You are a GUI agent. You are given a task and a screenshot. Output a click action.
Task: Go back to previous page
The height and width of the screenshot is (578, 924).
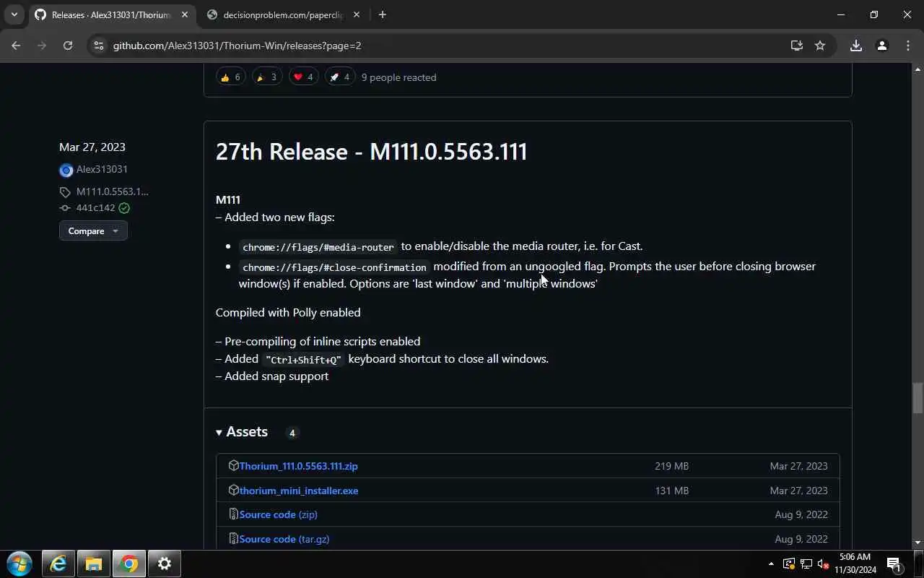(x=16, y=46)
